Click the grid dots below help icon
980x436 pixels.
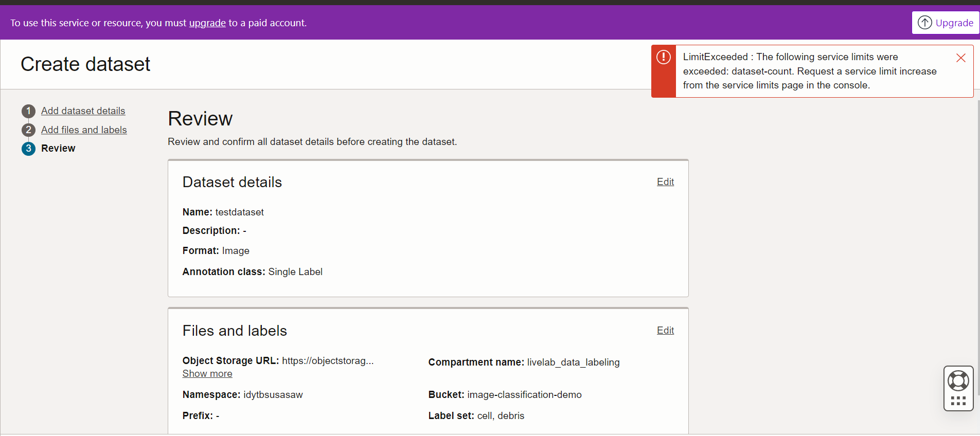(958, 401)
